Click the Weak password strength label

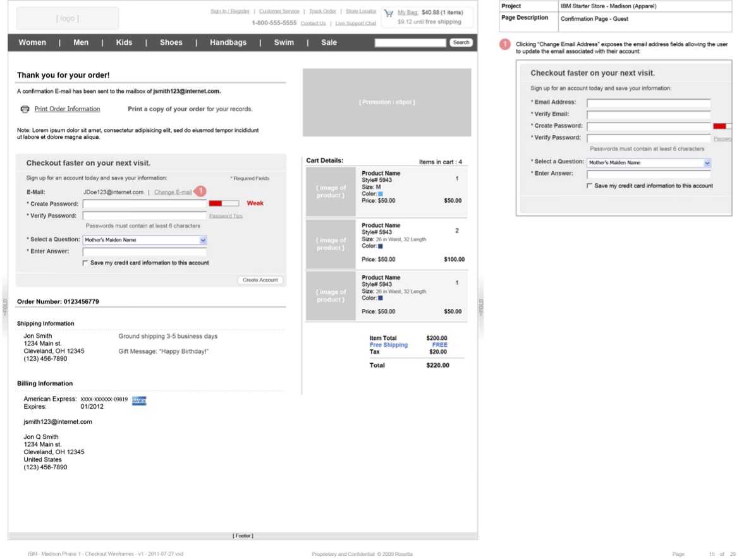[255, 203]
